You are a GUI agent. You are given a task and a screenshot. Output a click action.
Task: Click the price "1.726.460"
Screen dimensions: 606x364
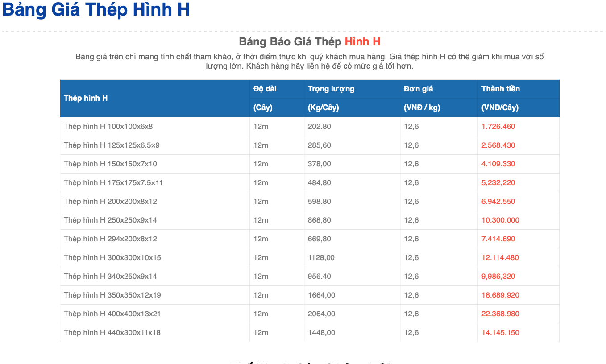(x=498, y=127)
